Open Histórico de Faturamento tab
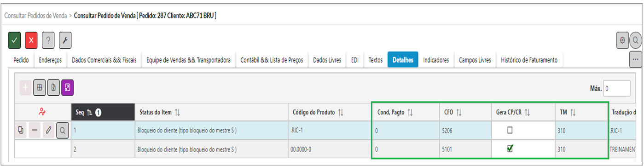644x167 pixels. pos(529,60)
